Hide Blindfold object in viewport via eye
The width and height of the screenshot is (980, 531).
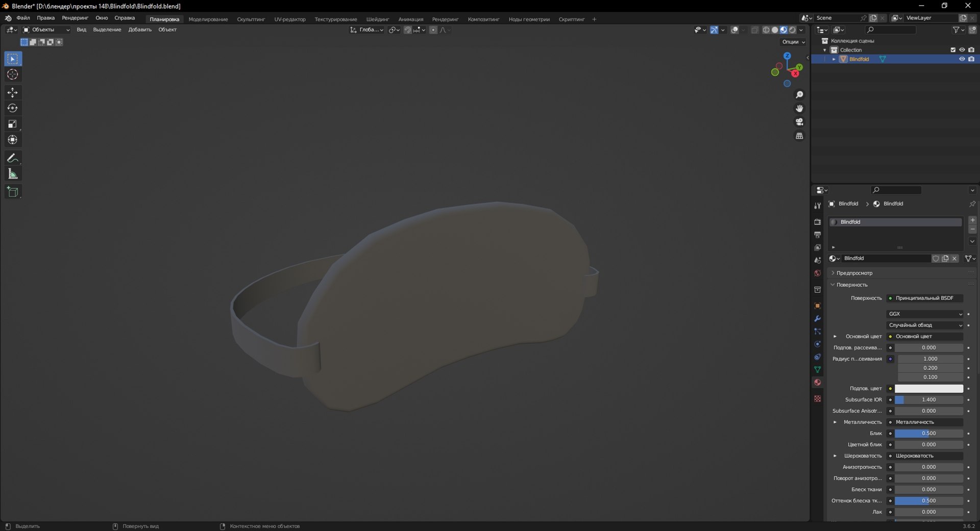[962, 59]
